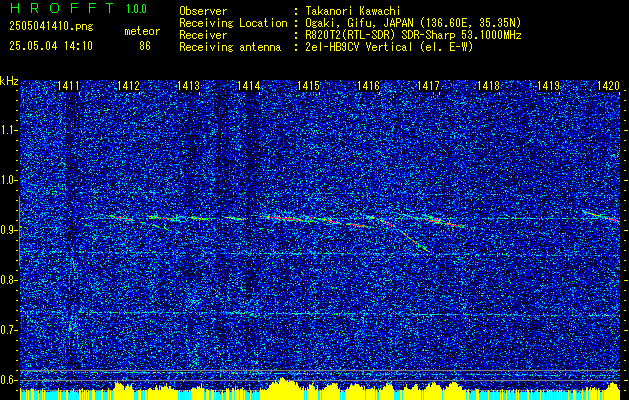Click time marker 1413
The width and height of the screenshot is (629, 400).
189,86
